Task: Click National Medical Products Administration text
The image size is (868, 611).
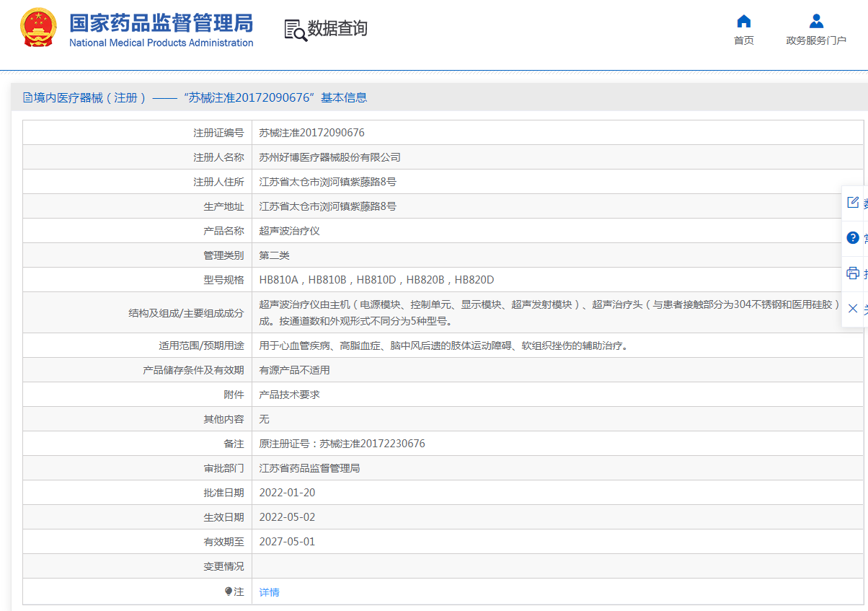Action: 161,43
